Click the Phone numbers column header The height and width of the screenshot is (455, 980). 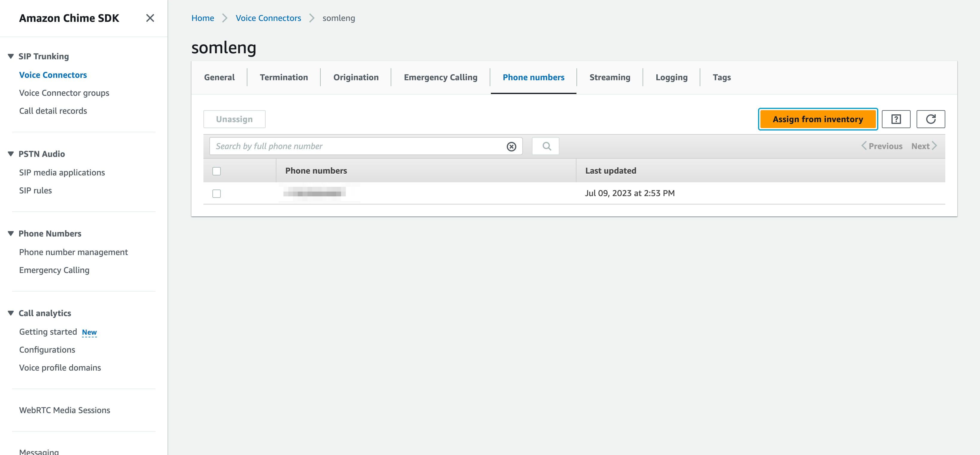coord(316,171)
